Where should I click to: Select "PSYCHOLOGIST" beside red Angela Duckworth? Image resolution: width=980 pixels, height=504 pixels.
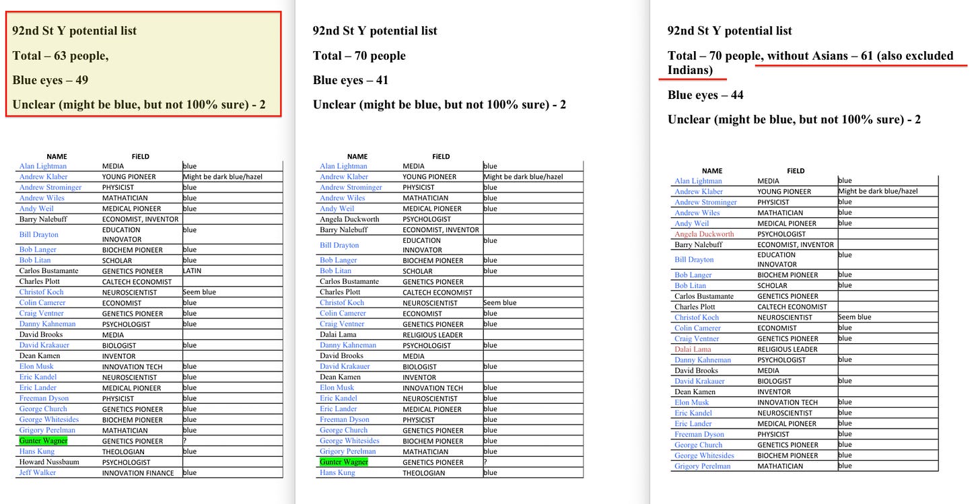(x=781, y=235)
